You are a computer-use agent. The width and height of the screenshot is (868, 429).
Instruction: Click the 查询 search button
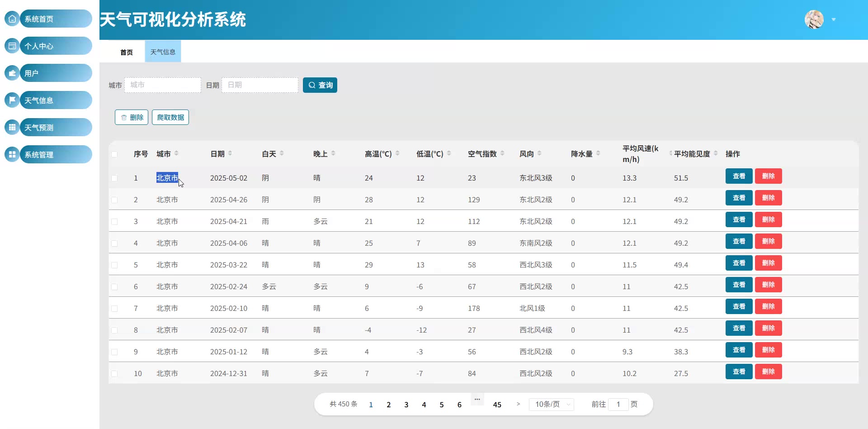[320, 85]
